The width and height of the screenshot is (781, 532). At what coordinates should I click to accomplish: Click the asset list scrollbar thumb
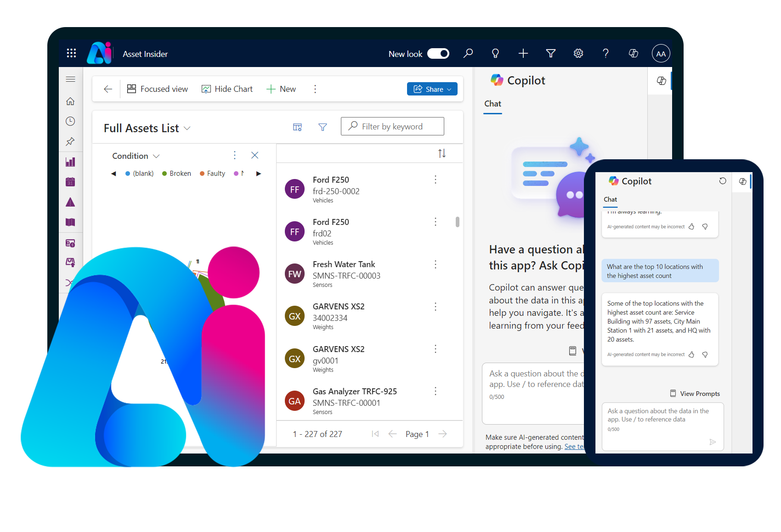pos(458,222)
